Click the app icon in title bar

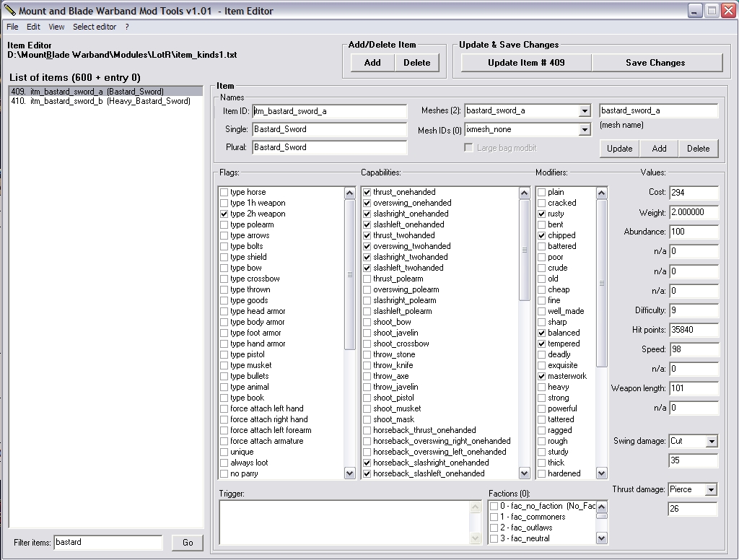[9, 11]
